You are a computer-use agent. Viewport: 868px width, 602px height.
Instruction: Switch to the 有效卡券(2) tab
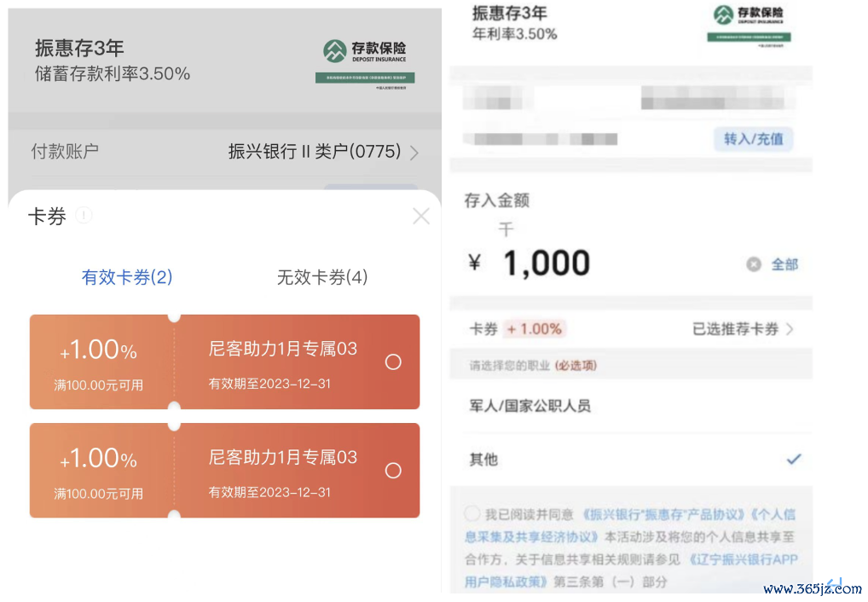[x=127, y=277]
